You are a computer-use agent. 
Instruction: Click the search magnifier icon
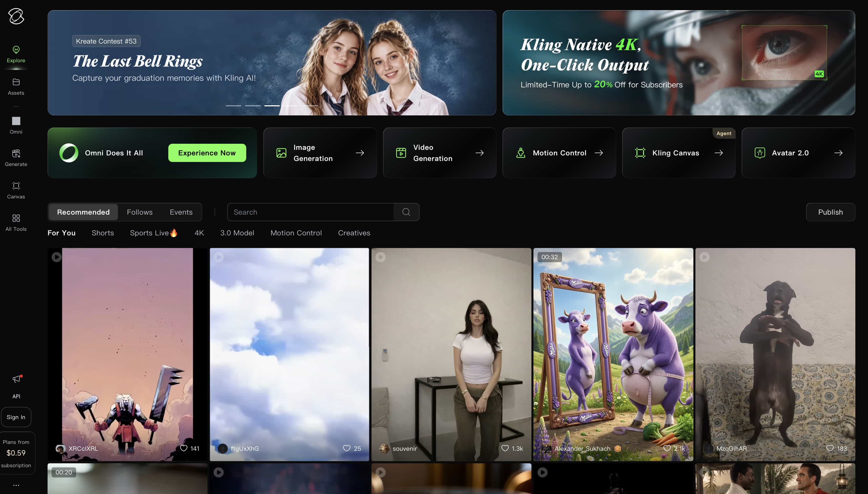(x=406, y=212)
